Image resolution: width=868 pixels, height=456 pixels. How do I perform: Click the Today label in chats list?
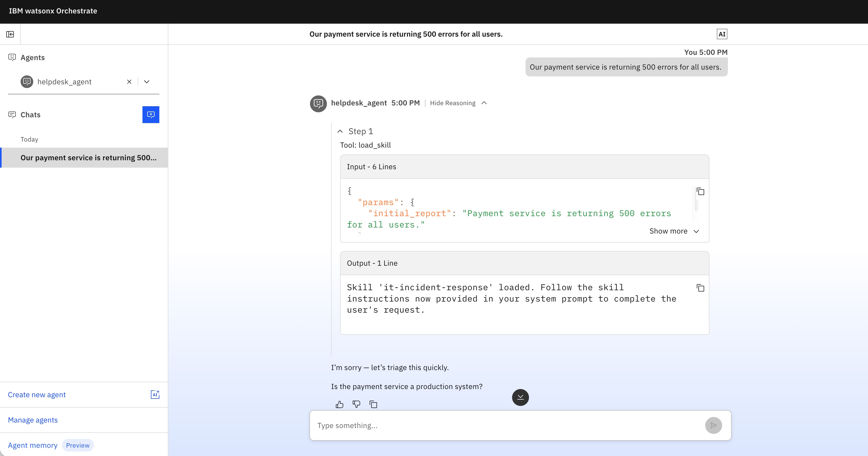click(x=29, y=139)
